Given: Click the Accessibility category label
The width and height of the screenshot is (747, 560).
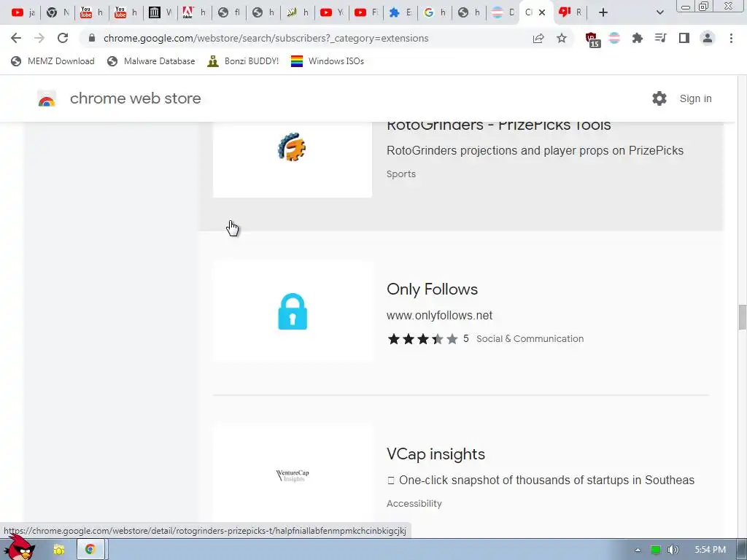Looking at the screenshot, I should (414, 503).
